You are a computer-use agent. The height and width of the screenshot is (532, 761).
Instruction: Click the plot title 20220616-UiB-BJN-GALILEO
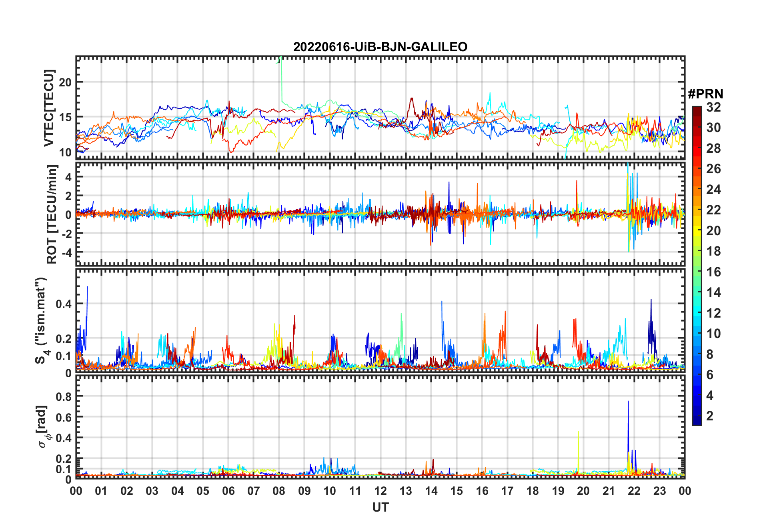(x=380, y=47)
